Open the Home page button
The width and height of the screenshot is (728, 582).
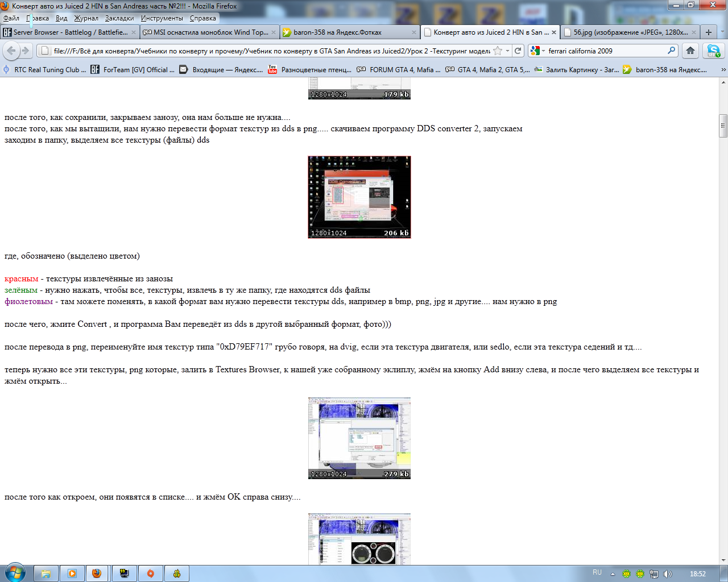tap(690, 51)
